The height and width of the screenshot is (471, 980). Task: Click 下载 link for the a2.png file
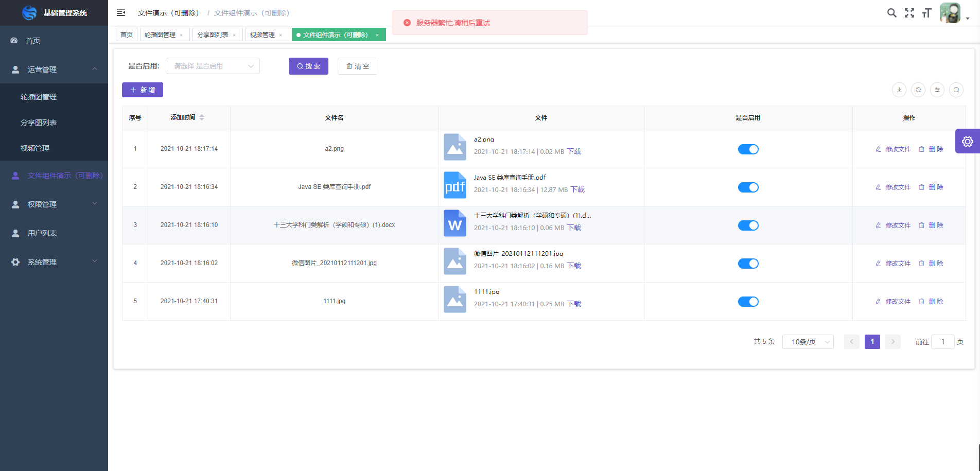click(x=574, y=151)
